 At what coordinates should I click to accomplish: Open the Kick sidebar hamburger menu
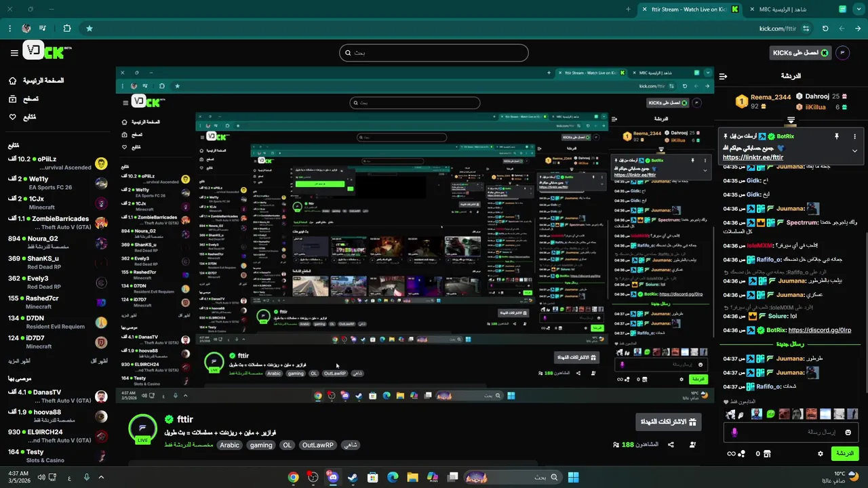14,52
